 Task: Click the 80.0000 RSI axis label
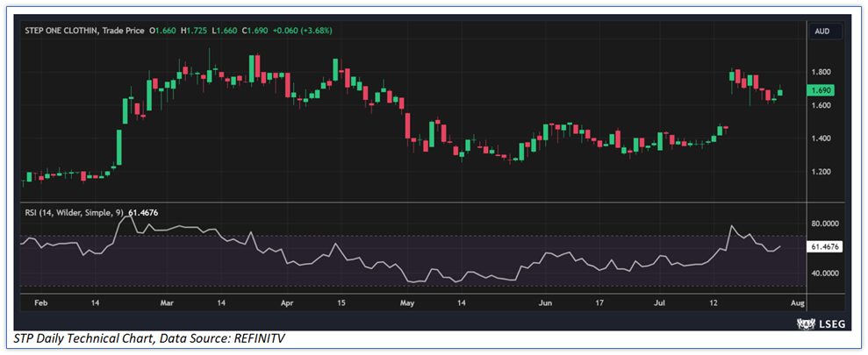click(825, 224)
